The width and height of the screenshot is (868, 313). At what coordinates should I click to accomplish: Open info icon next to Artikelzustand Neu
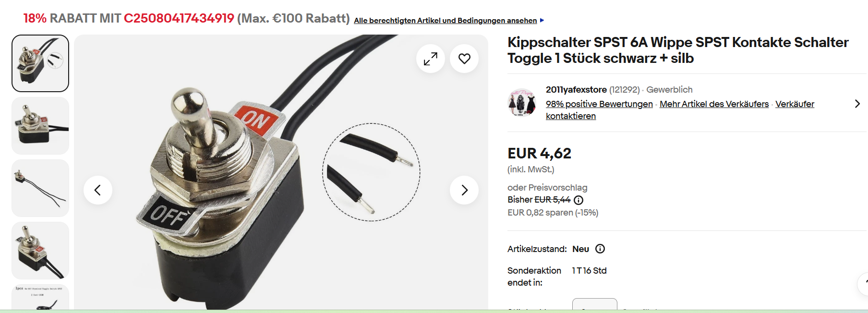click(x=600, y=249)
